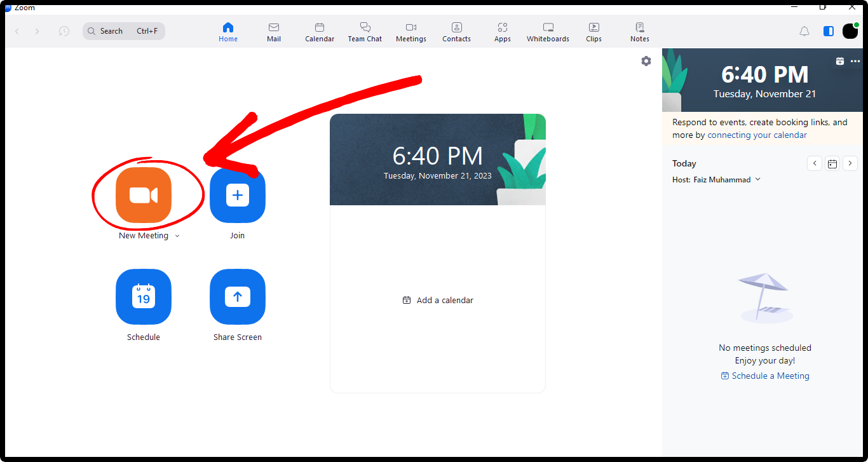Click the Schedule a Meeting link
Screen dimensions: 868x462
(x=765, y=376)
